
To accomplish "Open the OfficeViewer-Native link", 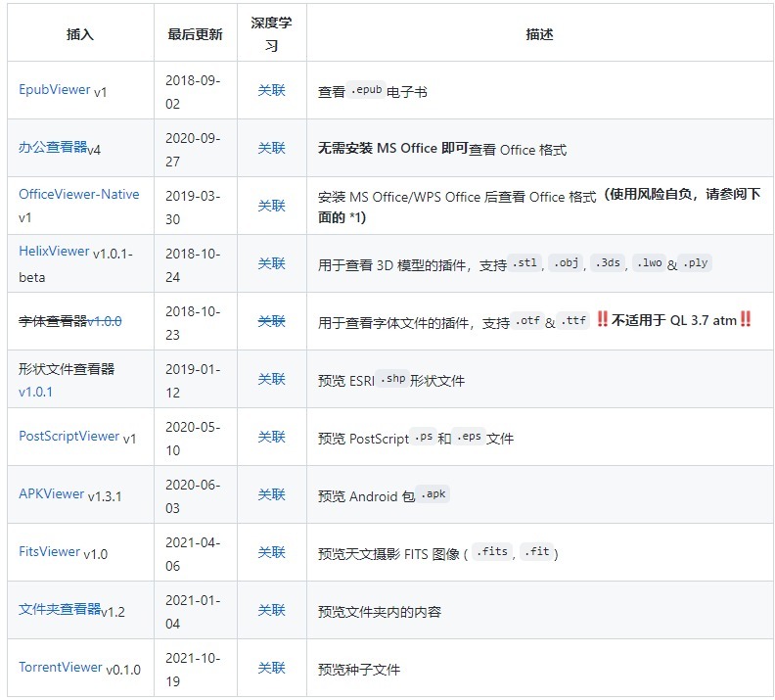I will (78, 194).
